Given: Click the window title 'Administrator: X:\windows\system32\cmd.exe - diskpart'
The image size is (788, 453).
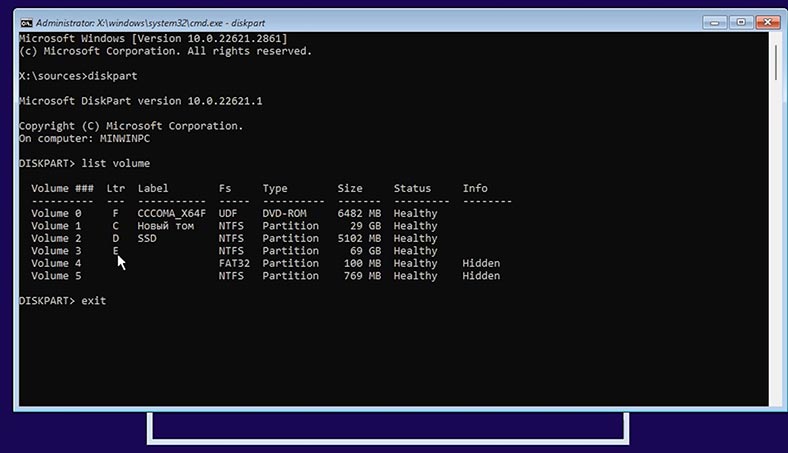Looking at the screenshot, I should click(150, 23).
